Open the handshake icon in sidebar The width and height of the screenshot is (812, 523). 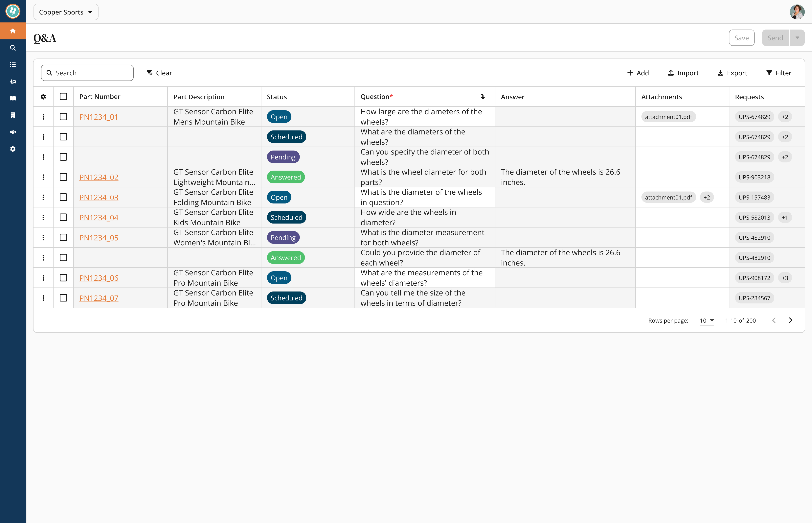click(x=13, y=132)
